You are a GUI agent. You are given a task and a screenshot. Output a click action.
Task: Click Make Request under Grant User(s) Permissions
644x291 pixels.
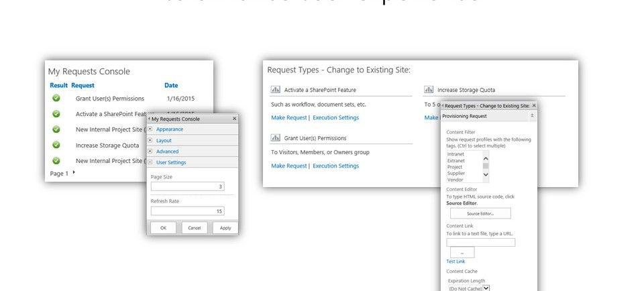click(x=289, y=166)
